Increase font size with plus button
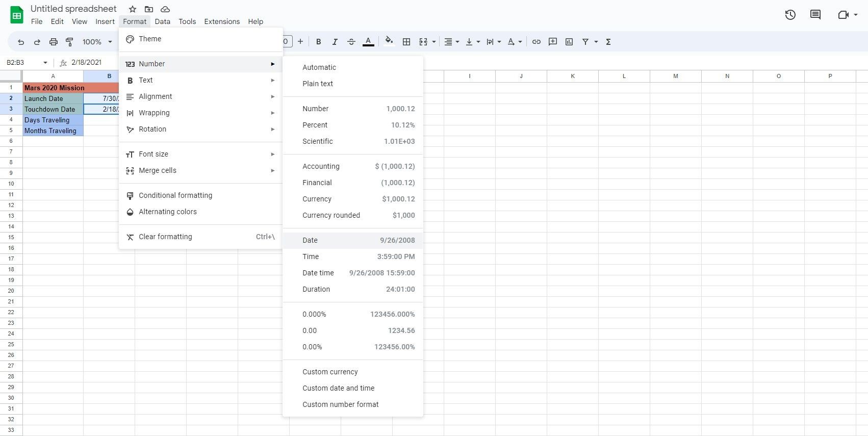This screenshot has width=868, height=436. [300, 42]
